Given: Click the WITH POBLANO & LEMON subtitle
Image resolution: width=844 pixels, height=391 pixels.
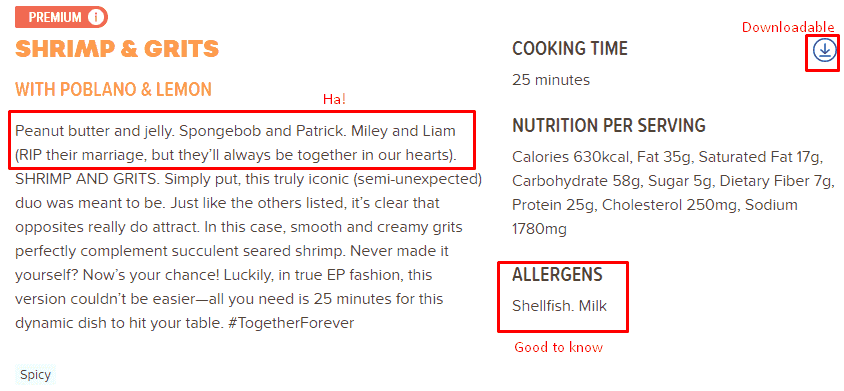Looking at the screenshot, I should [113, 89].
